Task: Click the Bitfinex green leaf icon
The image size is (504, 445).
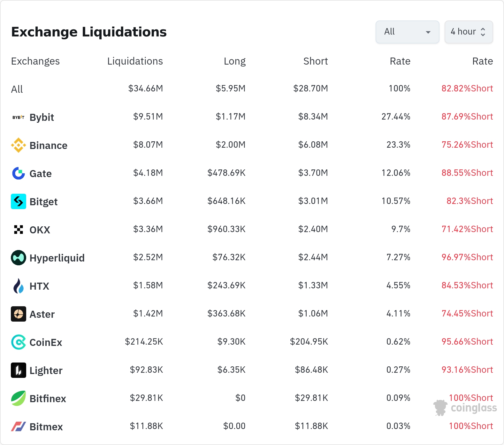Action: (19, 398)
